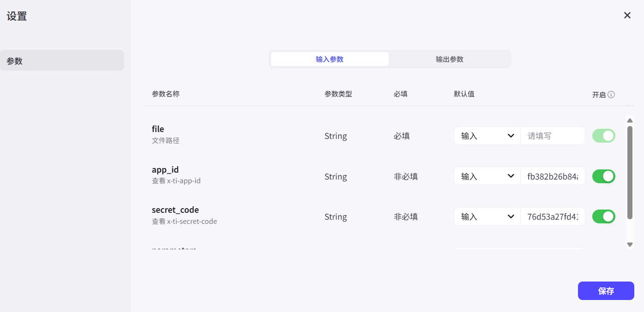
Task: Turn off the secret_code parameter toggle
Action: (603, 216)
